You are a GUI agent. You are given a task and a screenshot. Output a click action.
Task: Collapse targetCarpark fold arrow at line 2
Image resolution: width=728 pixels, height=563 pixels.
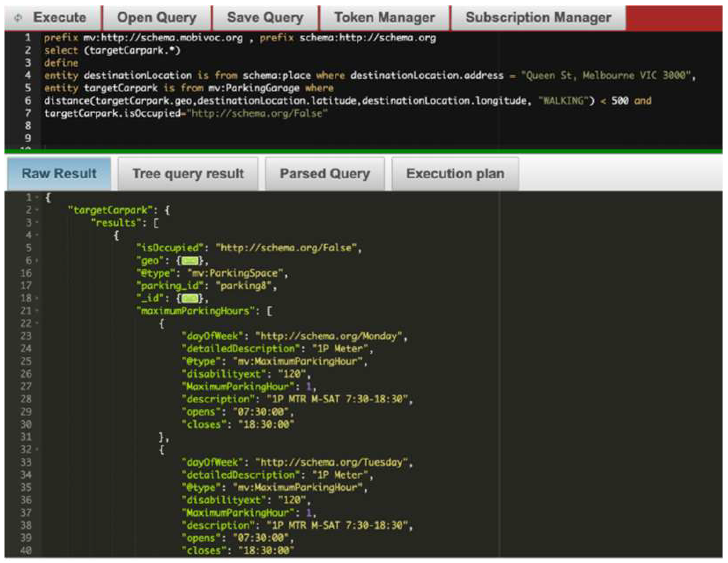pyautogui.click(x=37, y=210)
